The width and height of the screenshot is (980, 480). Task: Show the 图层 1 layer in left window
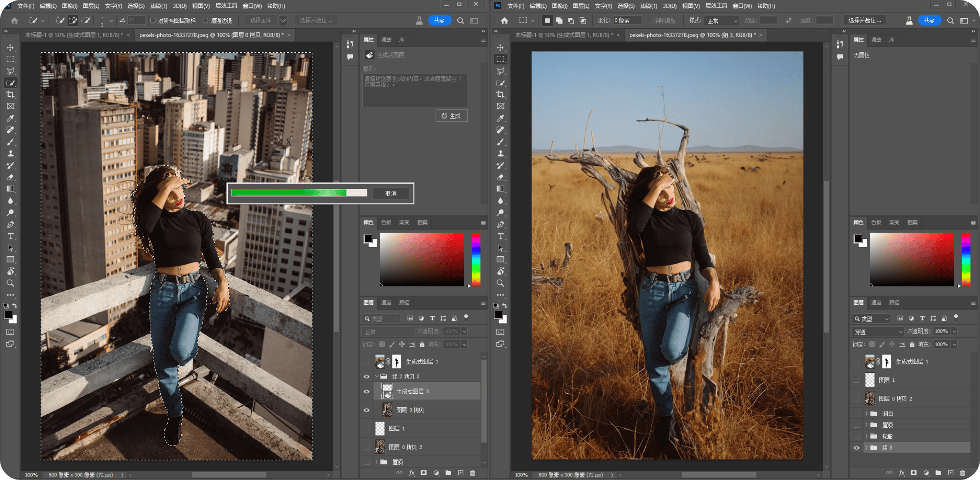point(366,429)
